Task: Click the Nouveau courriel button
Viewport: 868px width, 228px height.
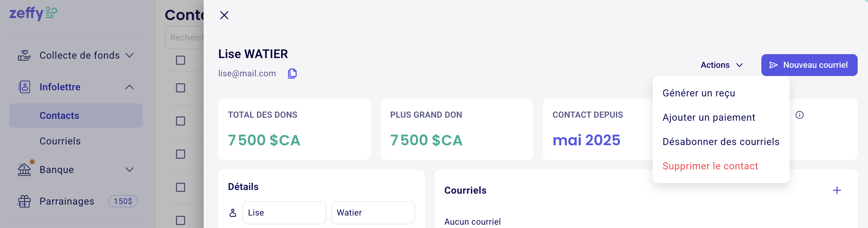Action: [x=809, y=65]
